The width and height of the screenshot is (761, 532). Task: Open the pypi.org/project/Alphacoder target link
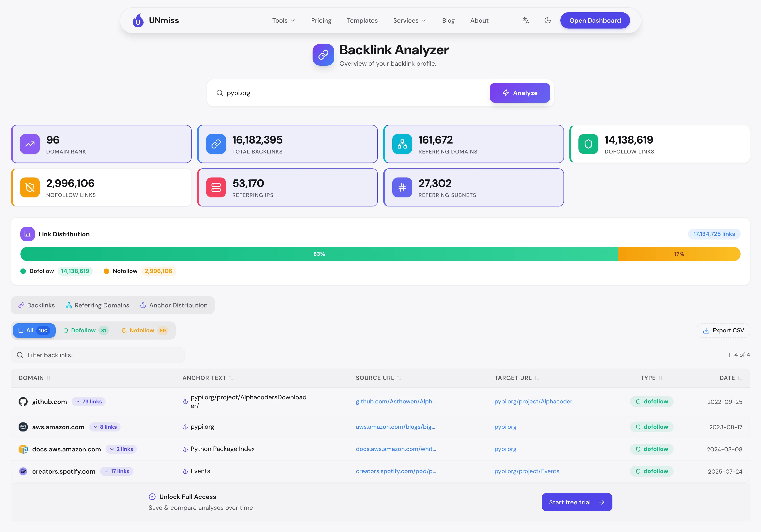pyautogui.click(x=535, y=401)
